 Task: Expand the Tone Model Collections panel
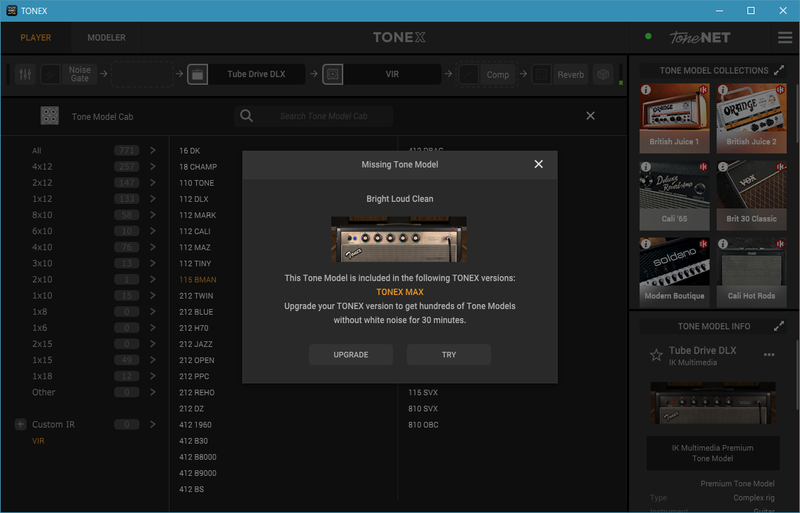pyautogui.click(x=779, y=70)
